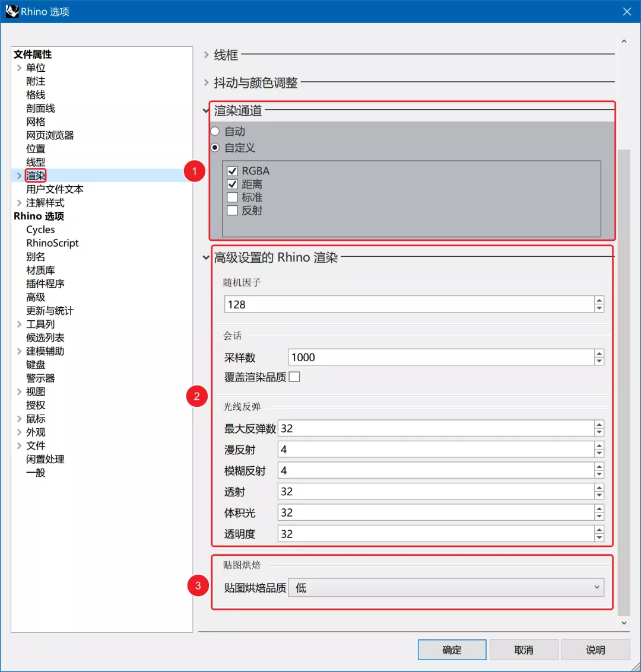Uncheck the 距离 channel checkbox
Viewport: 641px width, 672px height.
(231, 184)
